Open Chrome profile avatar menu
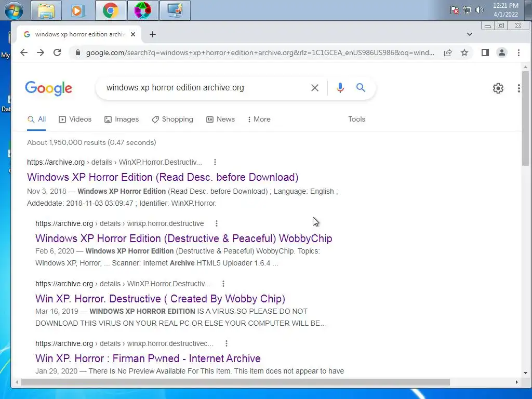Screen dimensions: 532x399 click(x=502, y=52)
